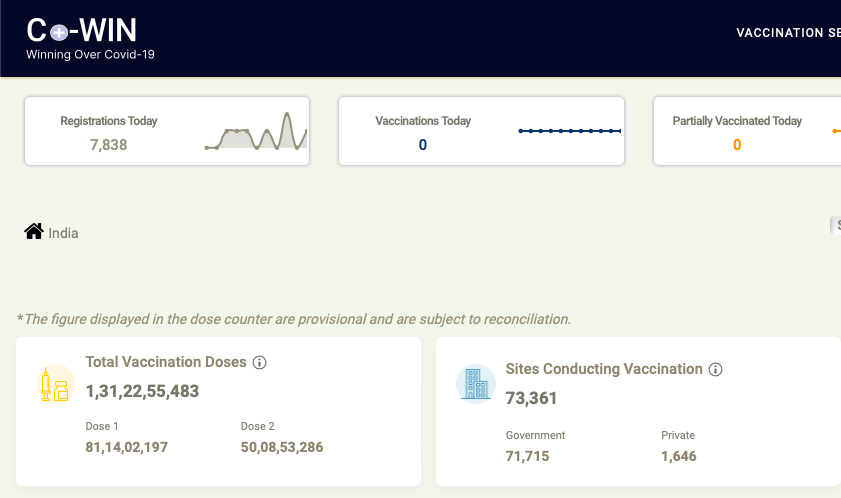The image size is (841, 498).
Task: Select the Vaccinations Today card
Action: pyautogui.click(x=481, y=131)
